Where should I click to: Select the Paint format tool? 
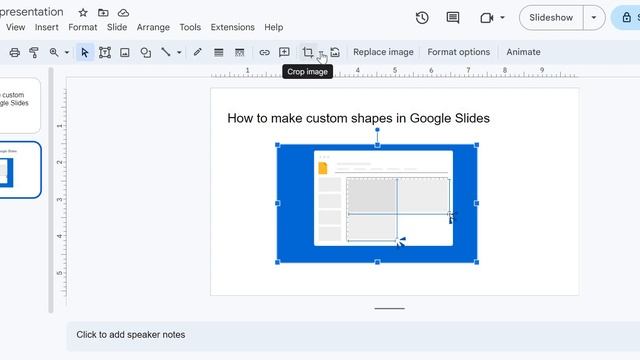34,52
